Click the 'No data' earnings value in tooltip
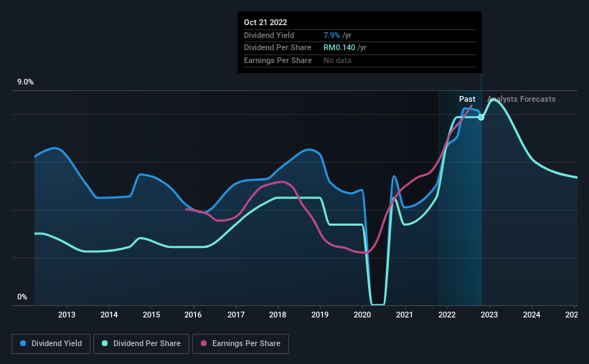The width and height of the screenshot is (589, 364). (337, 60)
